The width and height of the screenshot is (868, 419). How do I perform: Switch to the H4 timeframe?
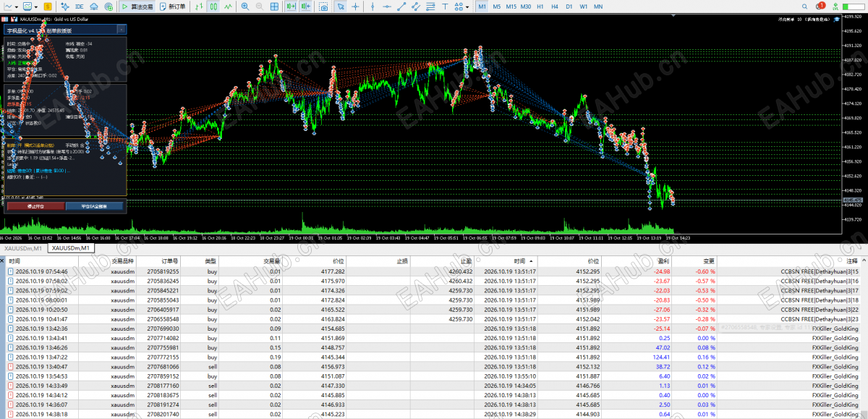click(555, 7)
